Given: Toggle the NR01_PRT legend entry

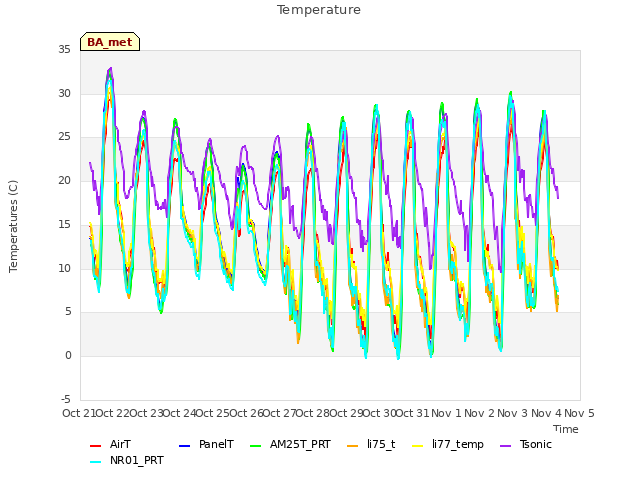Looking at the screenshot, I should coord(127,460).
